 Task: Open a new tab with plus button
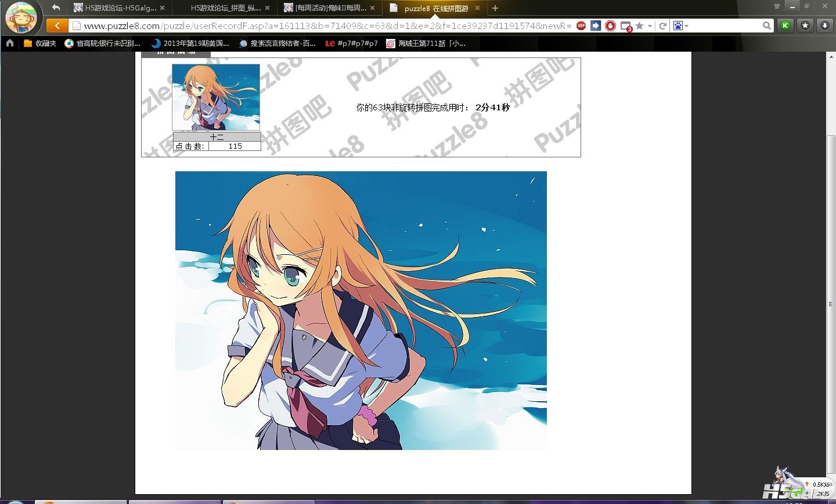[x=495, y=8]
